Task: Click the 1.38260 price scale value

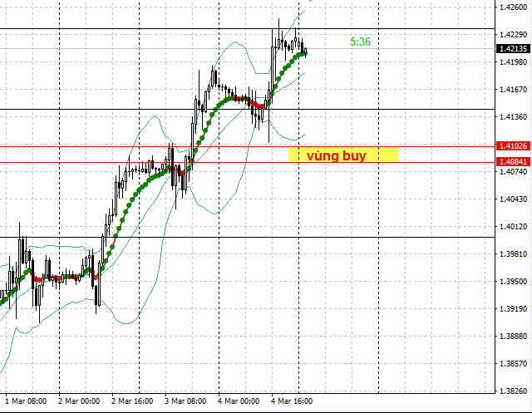Action: coord(514,391)
